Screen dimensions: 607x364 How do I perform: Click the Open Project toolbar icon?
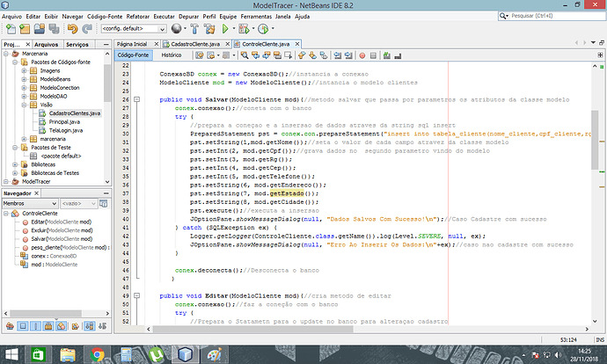[40, 29]
